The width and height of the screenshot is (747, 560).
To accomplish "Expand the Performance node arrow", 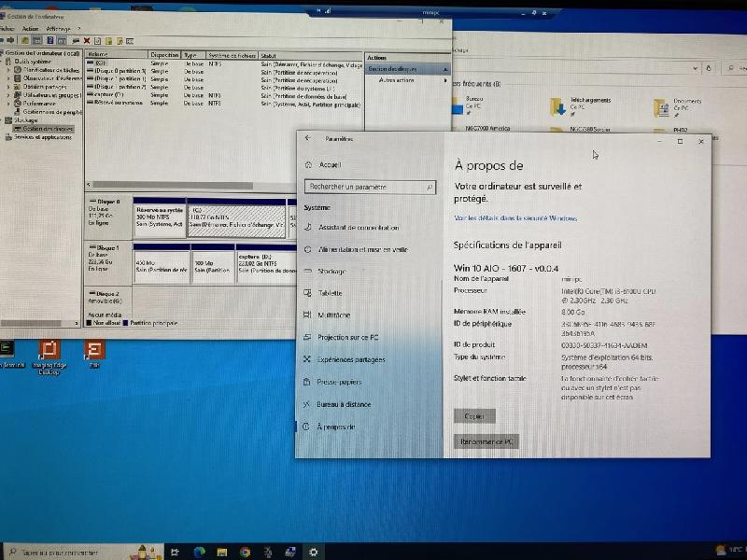I will click(8, 103).
